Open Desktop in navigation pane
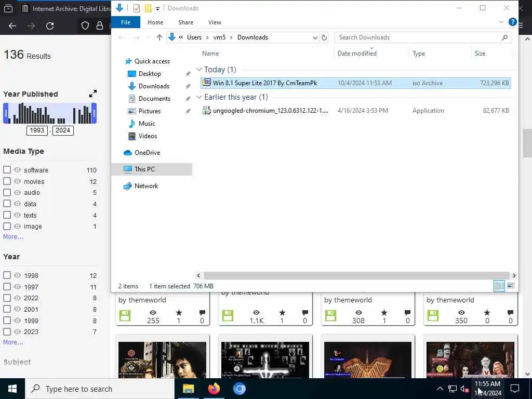The width and height of the screenshot is (532, 399). click(x=150, y=74)
